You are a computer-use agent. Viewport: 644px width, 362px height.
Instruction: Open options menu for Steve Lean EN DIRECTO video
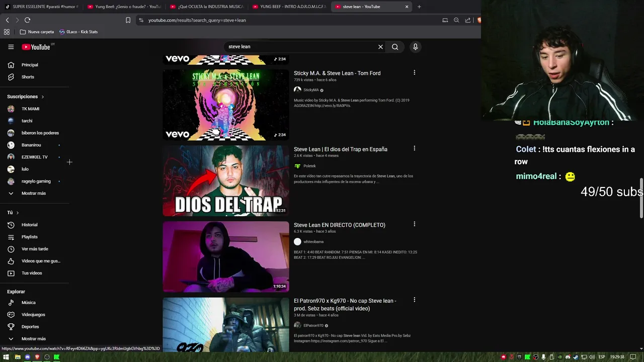coord(414,224)
